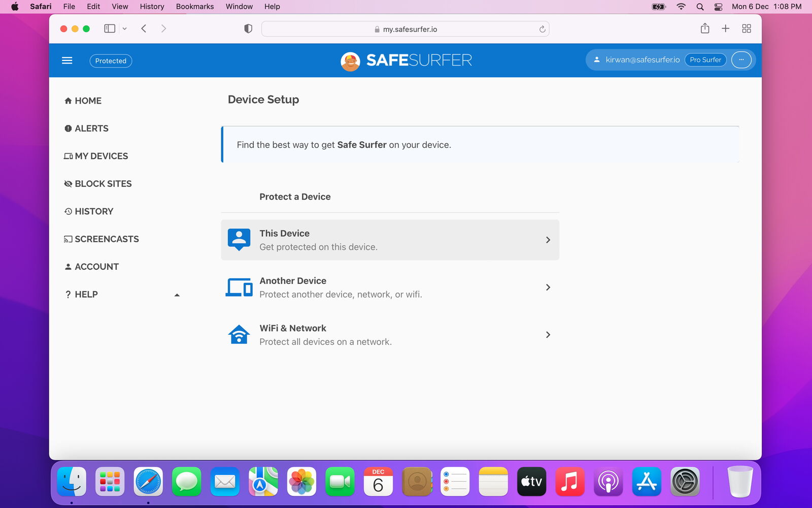Image resolution: width=812 pixels, height=508 pixels.
Task: Open the Apple menu
Action: (x=15, y=7)
